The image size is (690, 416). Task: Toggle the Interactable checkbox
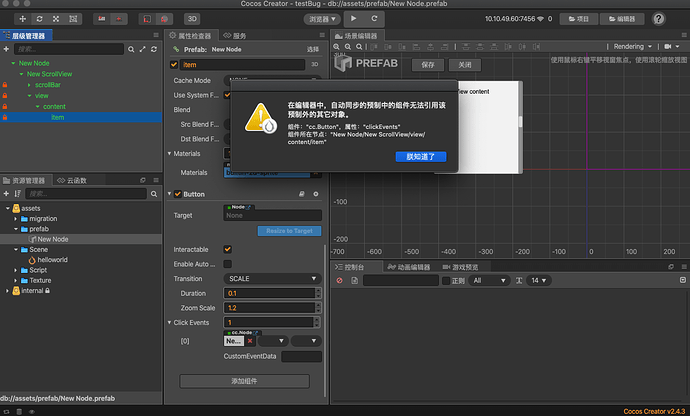[228, 249]
